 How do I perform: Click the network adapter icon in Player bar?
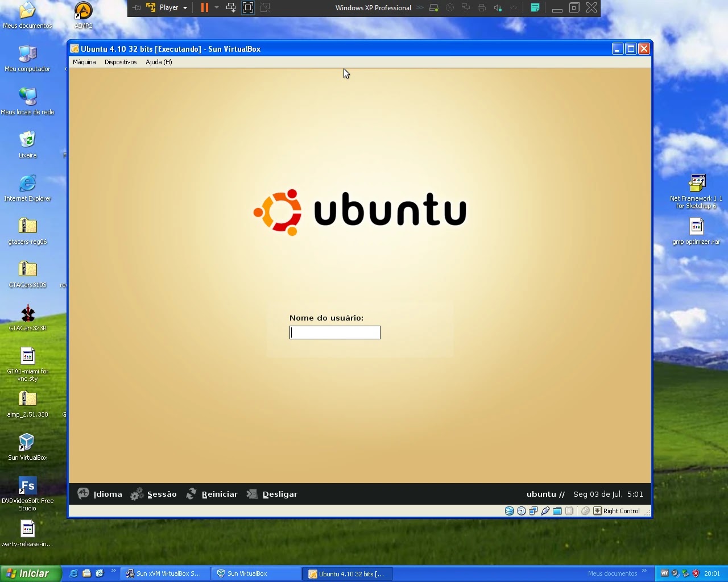point(466,8)
